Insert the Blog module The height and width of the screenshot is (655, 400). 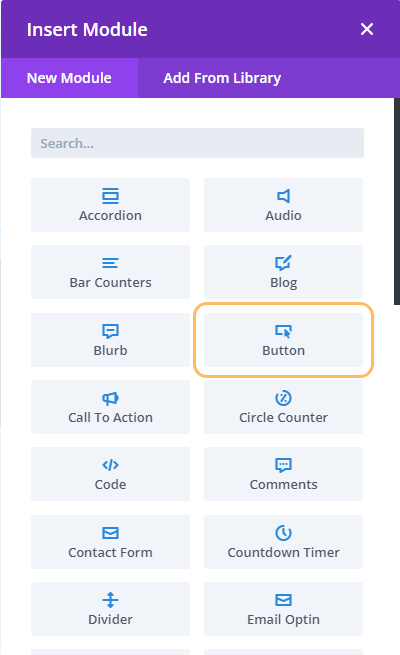[x=284, y=272]
